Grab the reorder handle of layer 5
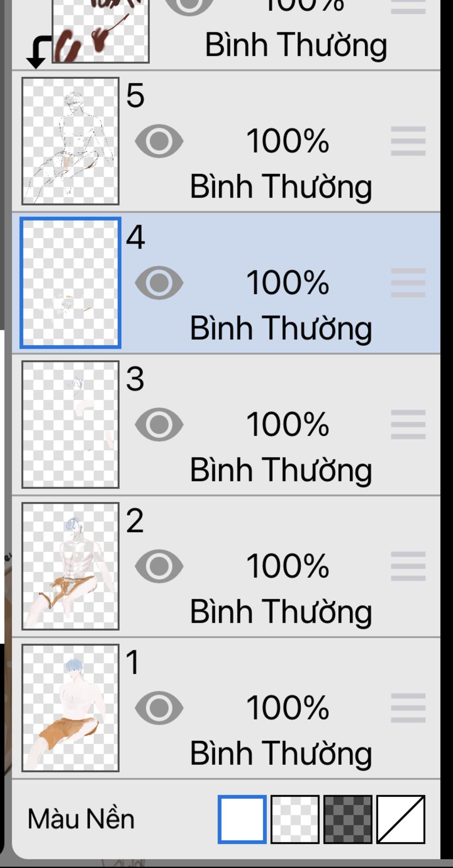 (408, 141)
